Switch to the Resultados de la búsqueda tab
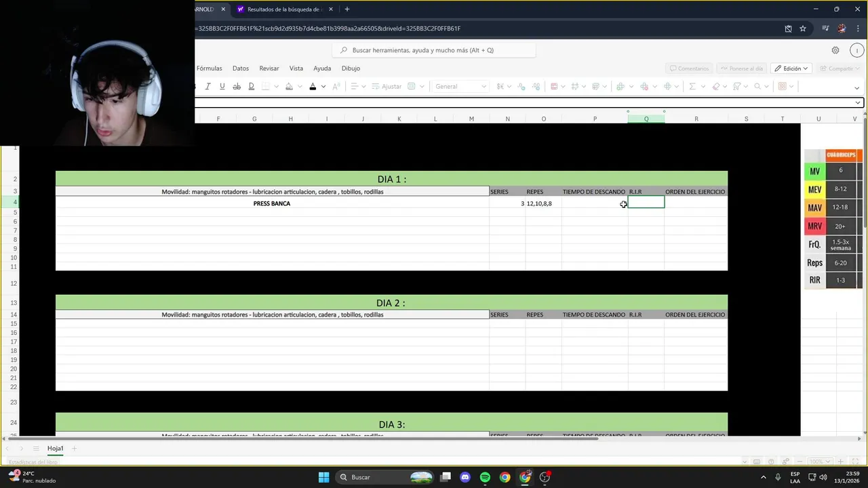The image size is (868, 488). tap(283, 9)
